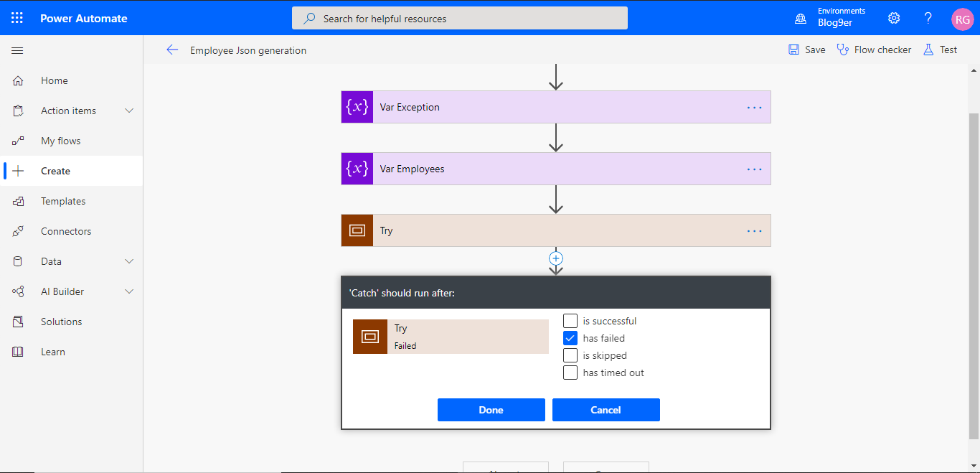The image size is (980, 473).
Task: Expand the Try scope card
Action: 556,230
